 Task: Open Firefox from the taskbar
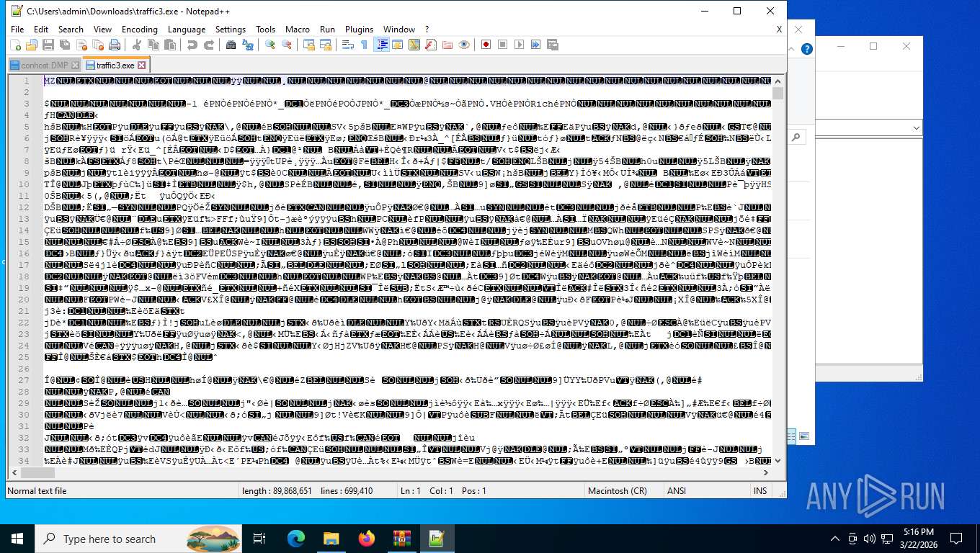[x=366, y=539]
